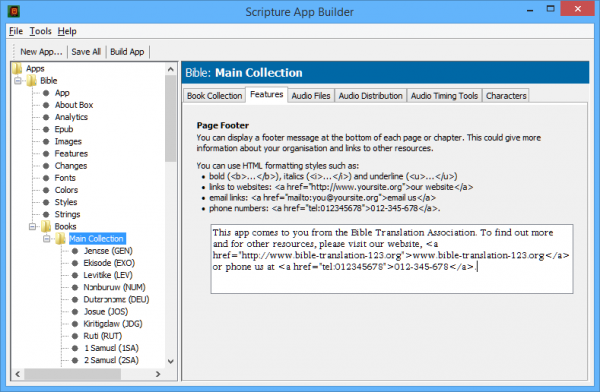Viewport: 600px width, 392px height.
Task: Click the Build App toolbar button
Action: click(127, 52)
